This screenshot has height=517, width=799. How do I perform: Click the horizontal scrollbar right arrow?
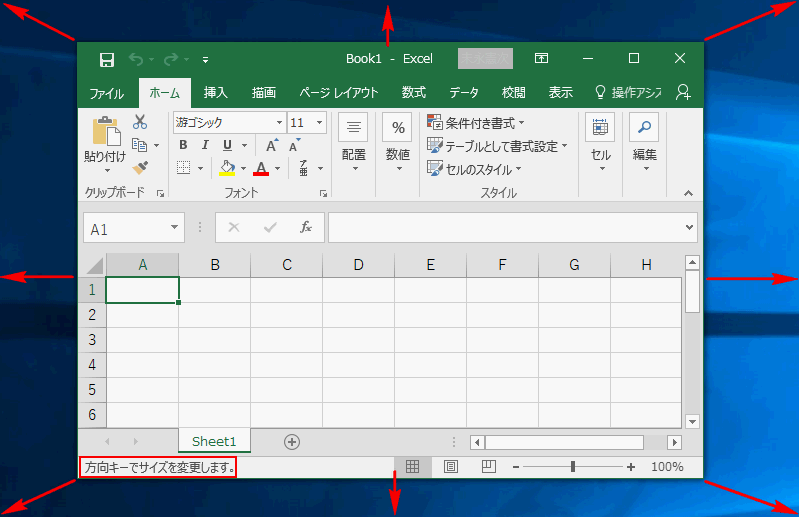[675, 442]
